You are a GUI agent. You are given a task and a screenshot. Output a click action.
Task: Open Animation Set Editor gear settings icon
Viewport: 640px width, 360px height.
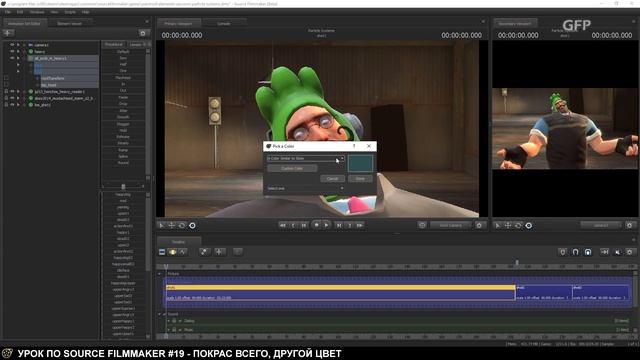142,33
